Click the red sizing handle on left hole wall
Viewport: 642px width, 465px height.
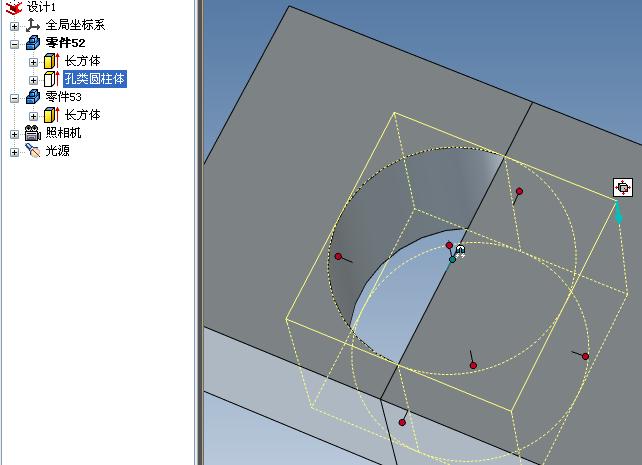tap(338, 257)
